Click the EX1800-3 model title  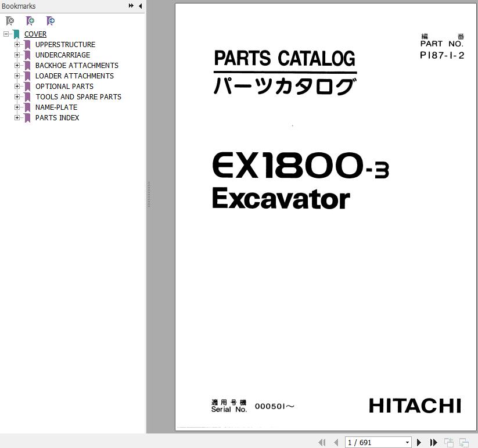(301, 165)
